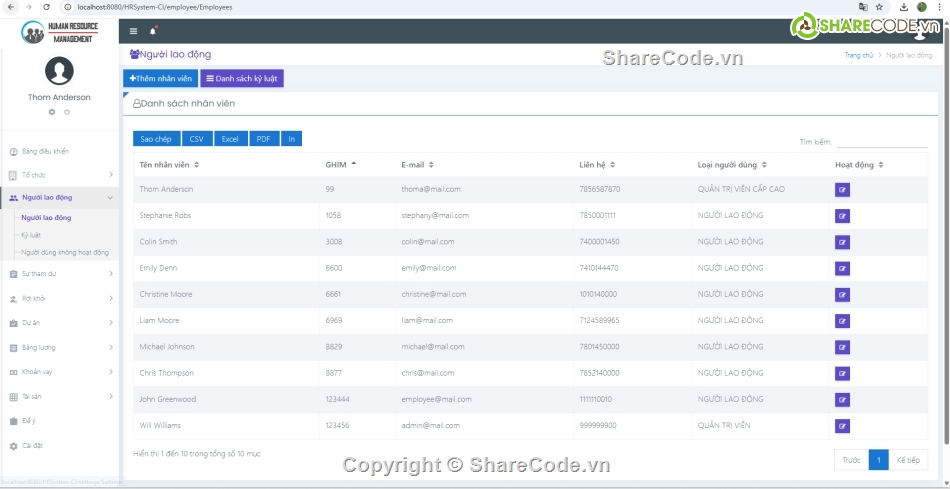Click the Trước pagination button
Screen dimensions: 950x489
pyautogui.click(x=851, y=460)
